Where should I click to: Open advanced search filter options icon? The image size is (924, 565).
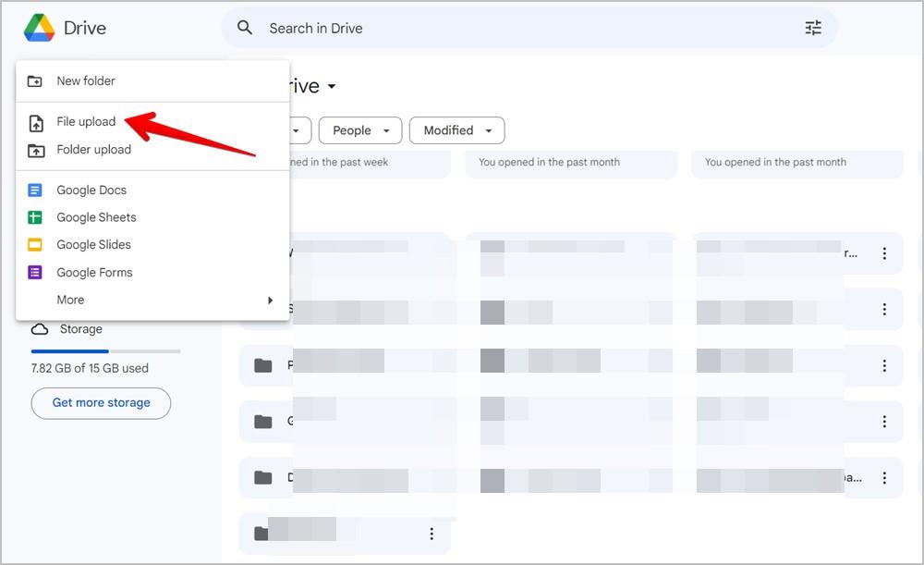[813, 28]
